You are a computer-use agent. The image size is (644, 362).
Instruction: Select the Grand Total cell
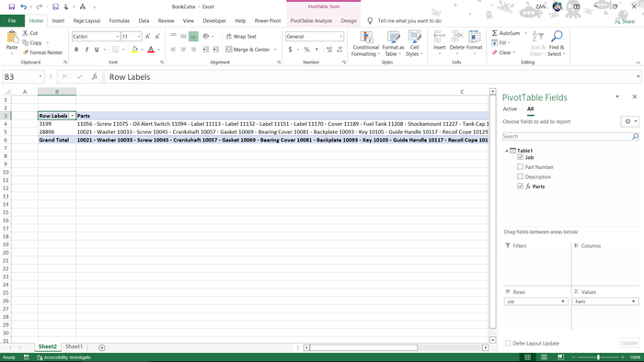coord(57,140)
